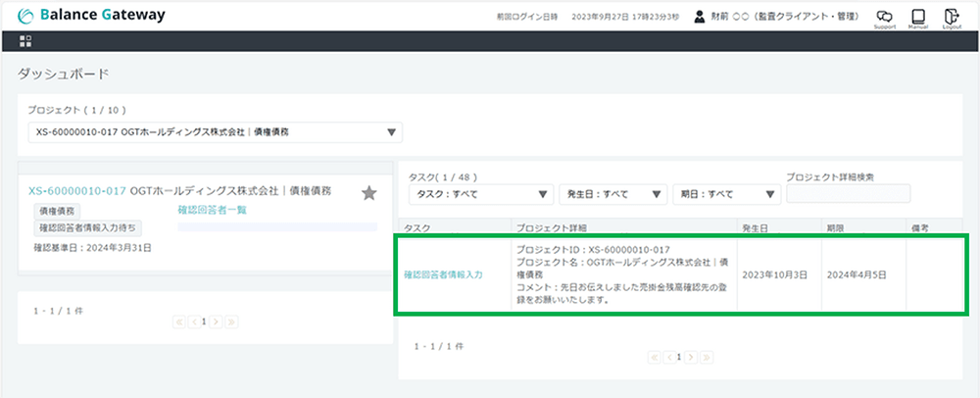Toggle the favorite star on project card

(368, 193)
